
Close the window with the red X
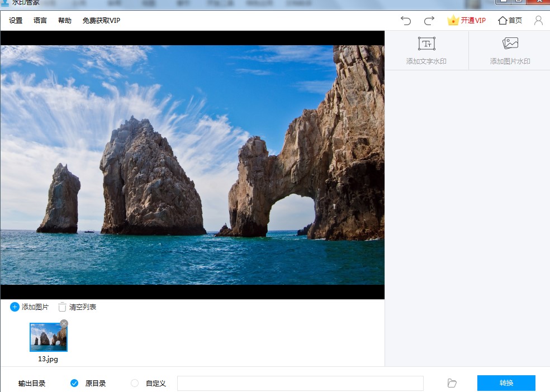(x=540, y=2)
